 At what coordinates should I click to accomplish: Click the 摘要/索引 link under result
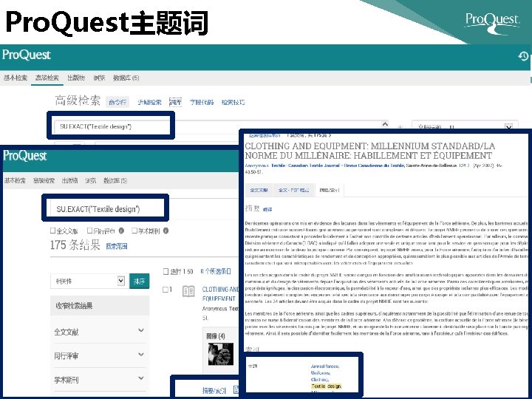(214, 391)
